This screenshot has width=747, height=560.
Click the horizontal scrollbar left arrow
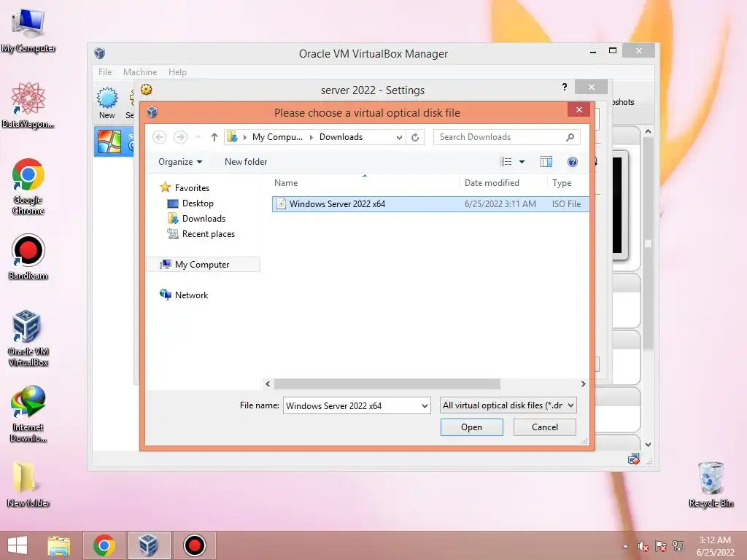268,384
